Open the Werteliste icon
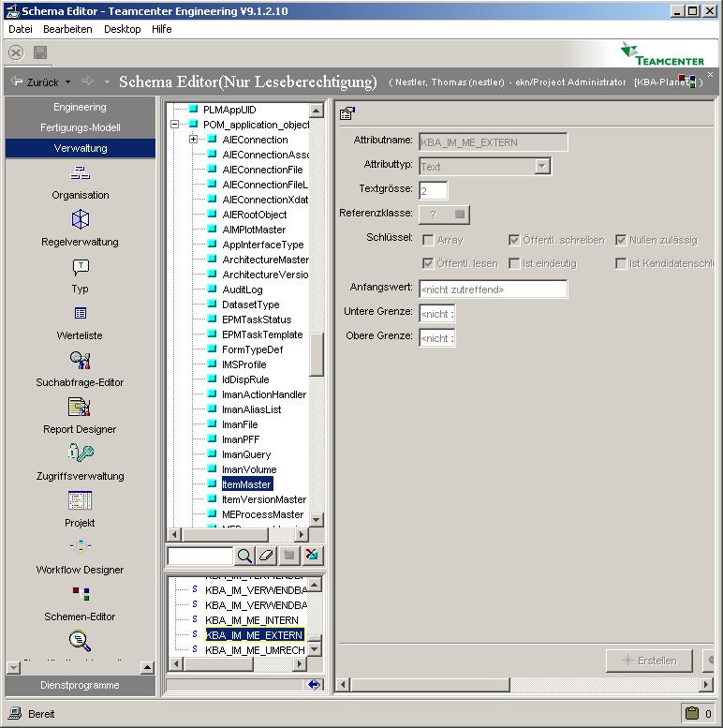The height and width of the screenshot is (728, 723). click(x=81, y=313)
